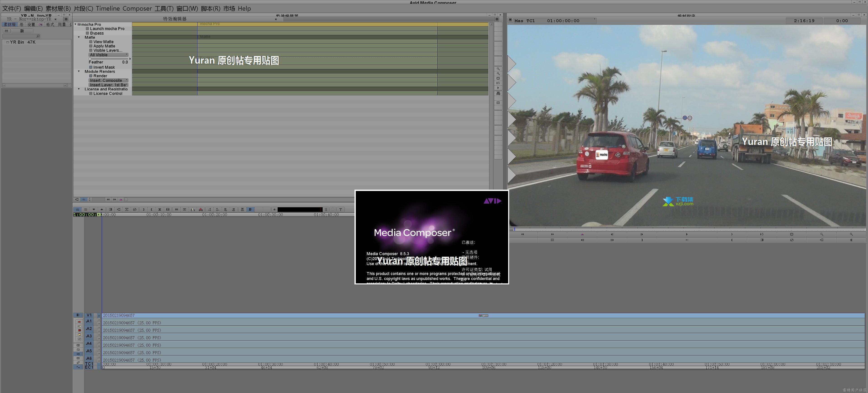Click the Zoom Out magnifier under the monitor
The width and height of the screenshot is (868, 393).
(x=821, y=234)
